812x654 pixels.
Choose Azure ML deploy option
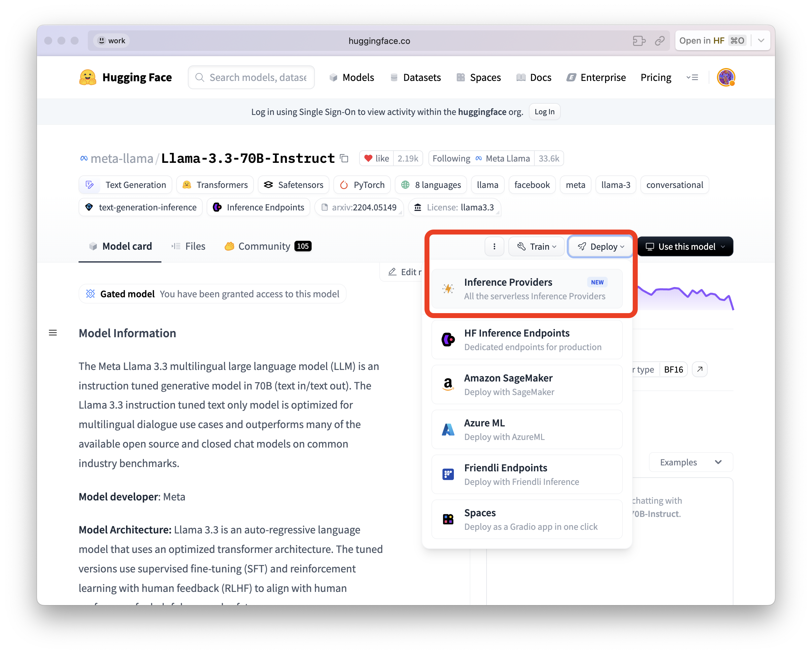coord(527,429)
